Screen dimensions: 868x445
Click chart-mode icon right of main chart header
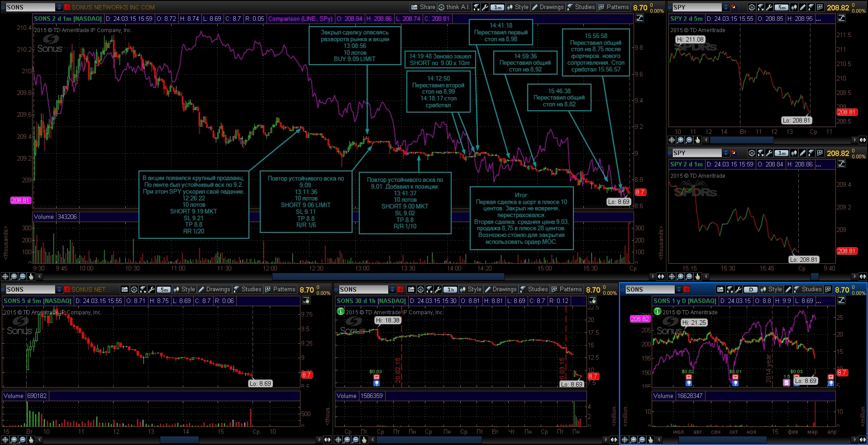click(639, 18)
